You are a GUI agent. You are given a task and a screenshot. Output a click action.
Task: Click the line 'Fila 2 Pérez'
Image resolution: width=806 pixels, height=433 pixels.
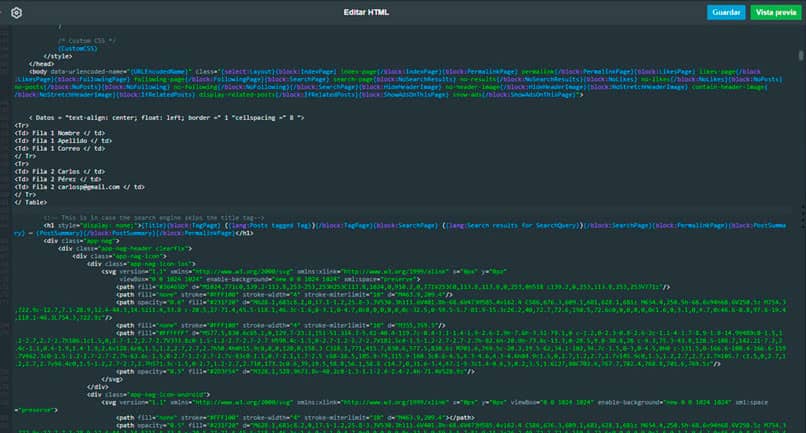tap(58, 179)
